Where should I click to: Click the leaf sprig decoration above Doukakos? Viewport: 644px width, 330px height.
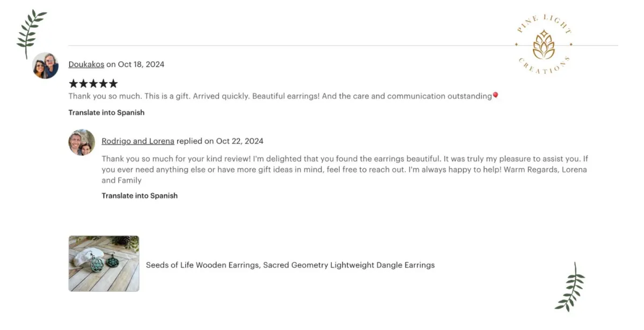coord(31,33)
